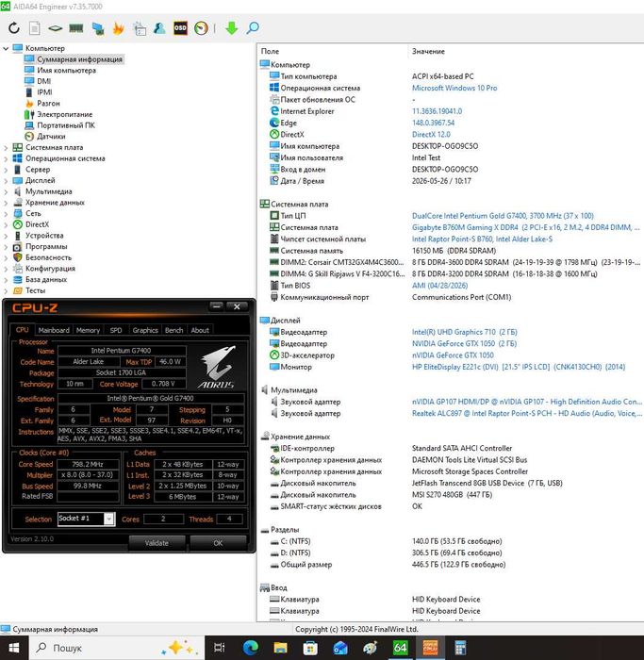The width and height of the screenshot is (644, 660).
Task: Select IPMI tree item
Action: coord(44,92)
